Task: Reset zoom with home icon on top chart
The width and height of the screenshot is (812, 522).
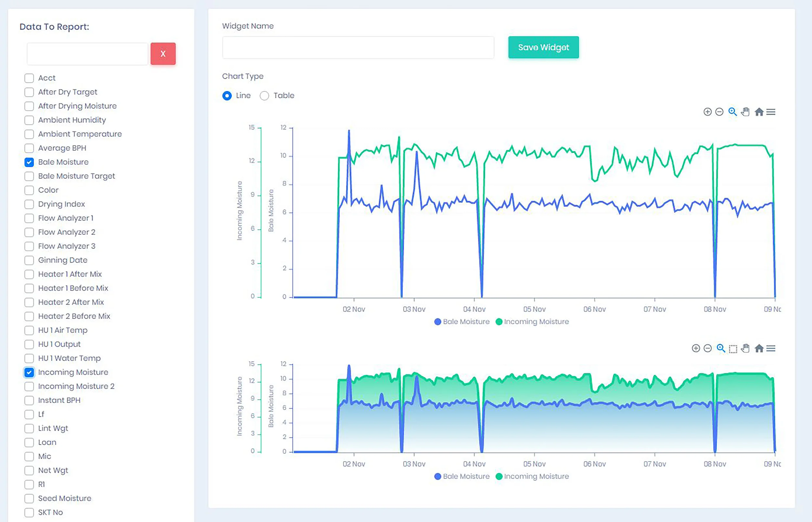Action: [x=759, y=112]
